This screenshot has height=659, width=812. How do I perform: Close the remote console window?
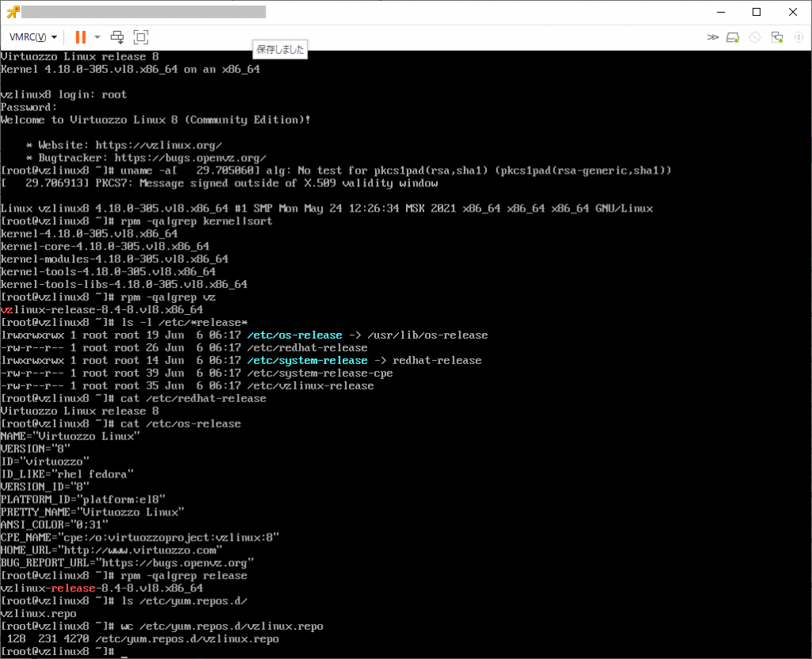tap(793, 12)
